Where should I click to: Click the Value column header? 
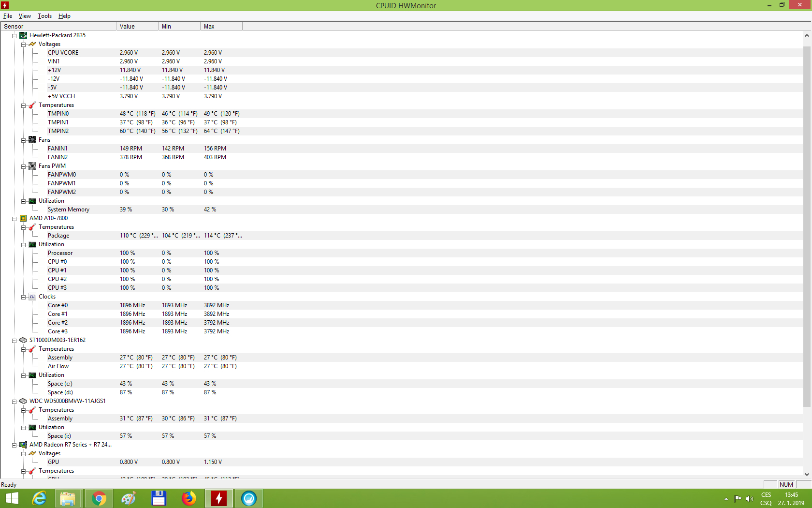point(137,27)
